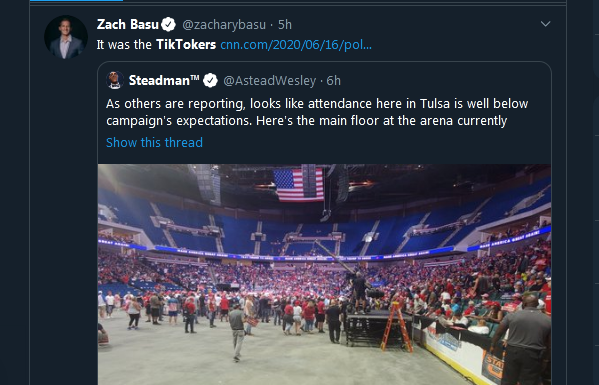Click empty space right of Show this thread
Image resolution: width=599 pixels, height=385 pixels.
pyautogui.click(x=374, y=142)
